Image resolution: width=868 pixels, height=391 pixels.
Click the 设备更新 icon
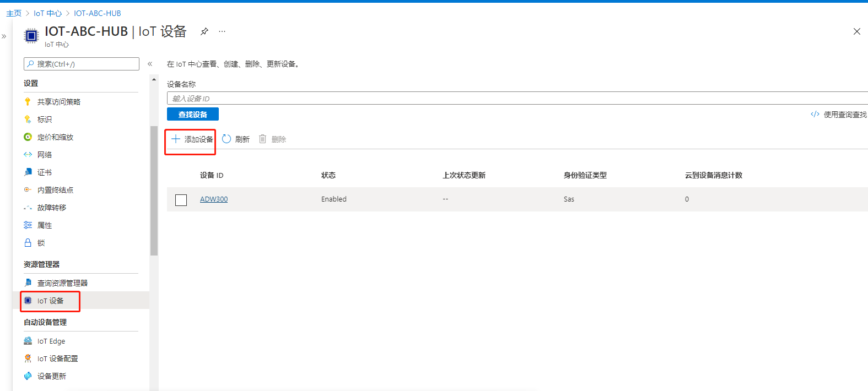[x=28, y=376]
